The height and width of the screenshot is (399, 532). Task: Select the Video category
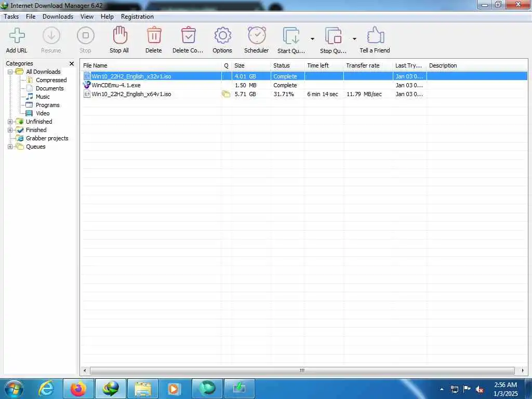(43, 113)
